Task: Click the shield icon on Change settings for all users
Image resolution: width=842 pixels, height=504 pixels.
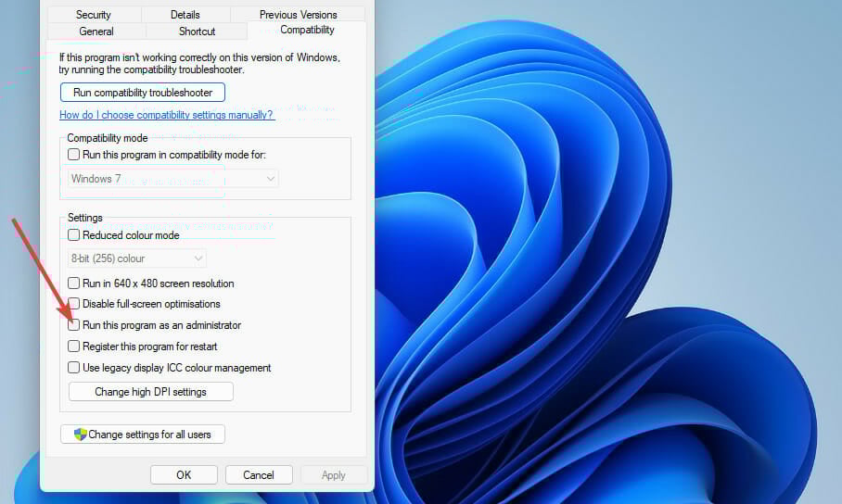Action: [80, 435]
